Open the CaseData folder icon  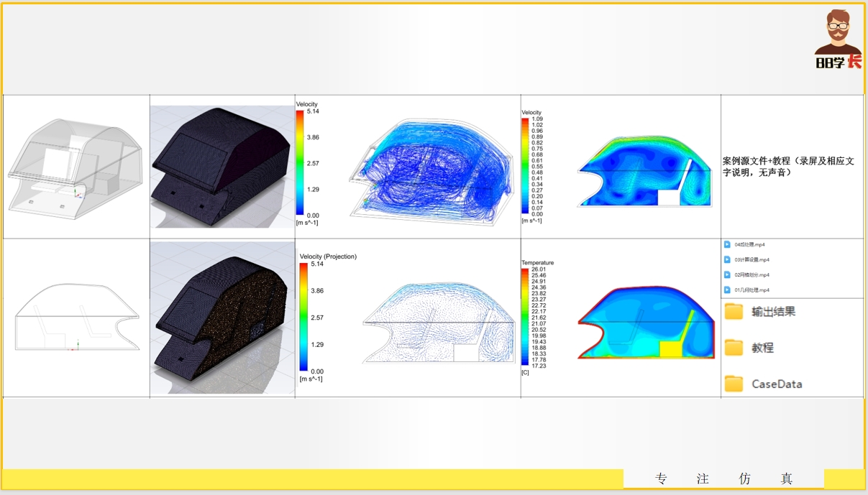734,384
